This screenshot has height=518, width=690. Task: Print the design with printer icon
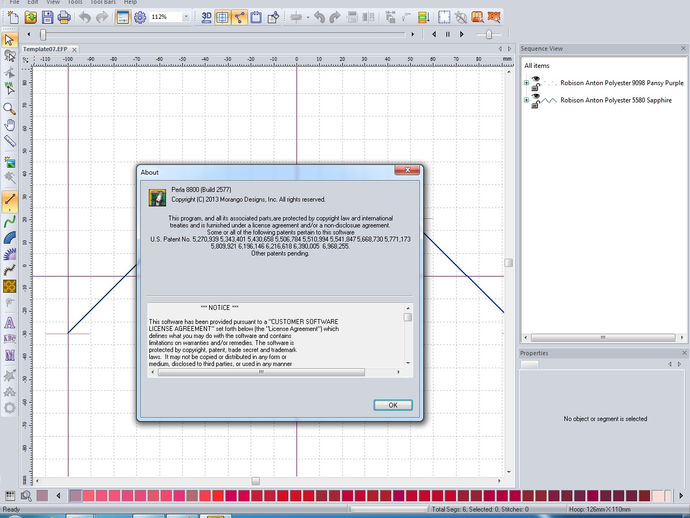pyautogui.click(x=64, y=17)
